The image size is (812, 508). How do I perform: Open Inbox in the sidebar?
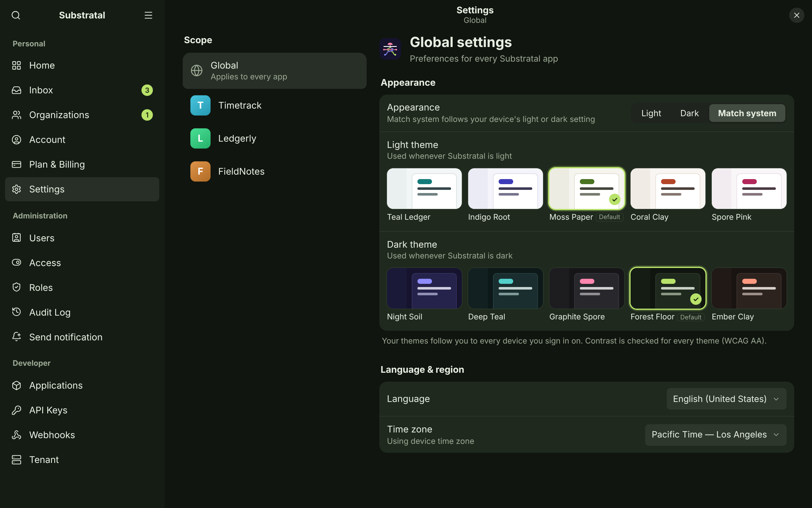click(x=82, y=90)
